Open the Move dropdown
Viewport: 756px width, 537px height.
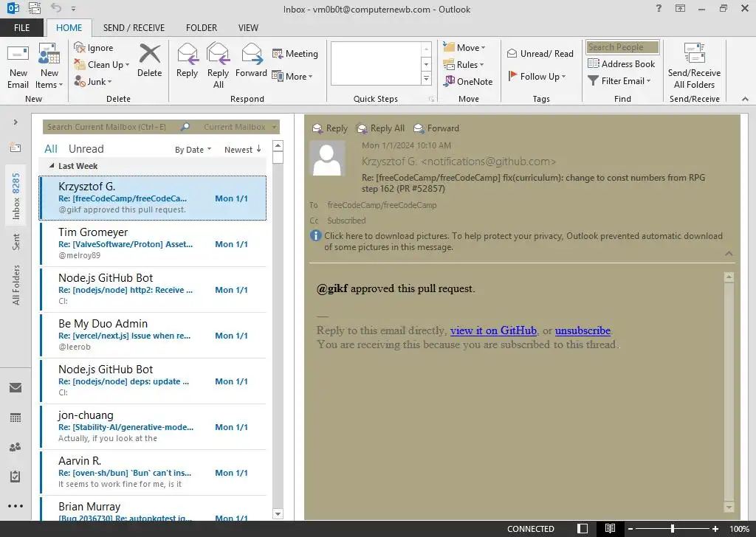point(464,47)
